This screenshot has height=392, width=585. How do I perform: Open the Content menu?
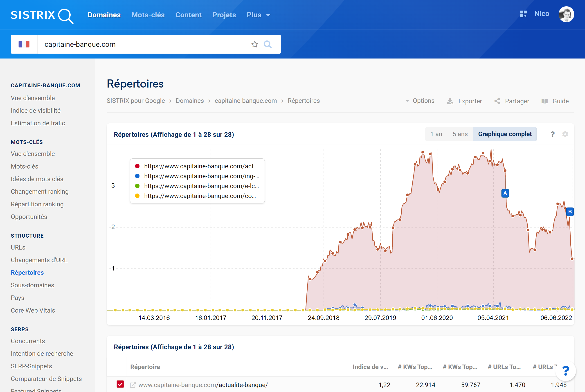click(x=188, y=15)
